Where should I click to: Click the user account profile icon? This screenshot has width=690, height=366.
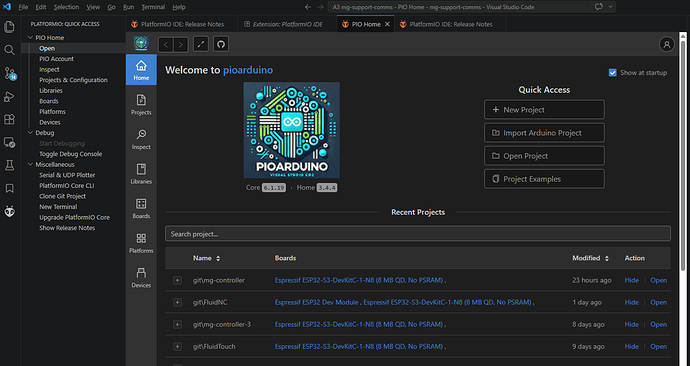tap(667, 44)
